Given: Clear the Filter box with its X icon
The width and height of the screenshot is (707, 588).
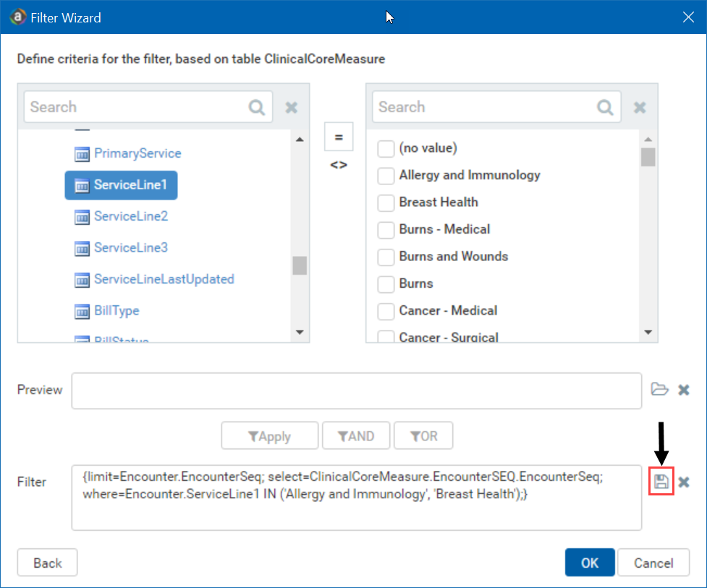Looking at the screenshot, I should pyautogui.click(x=683, y=482).
